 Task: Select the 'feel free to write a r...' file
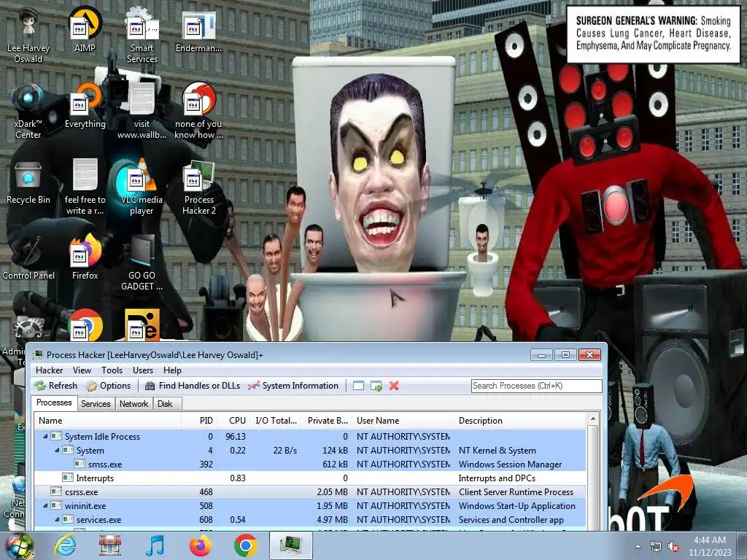(x=85, y=187)
